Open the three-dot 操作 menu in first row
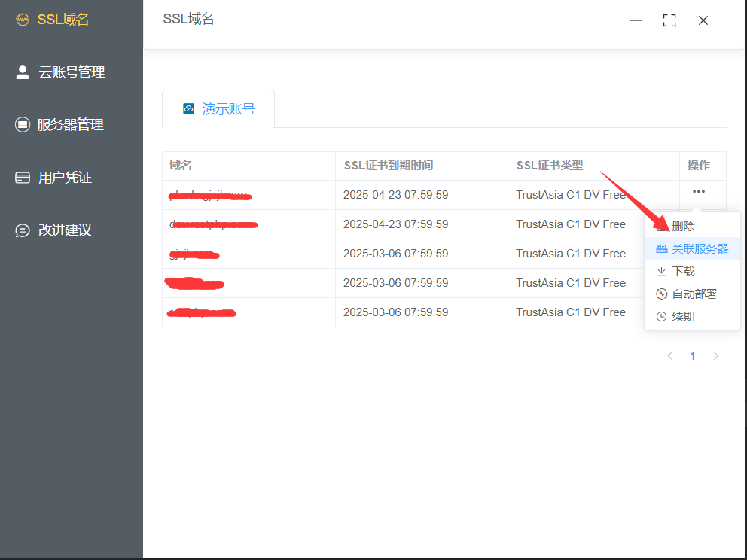Screen dimensions: 747x560 [699, 192]
